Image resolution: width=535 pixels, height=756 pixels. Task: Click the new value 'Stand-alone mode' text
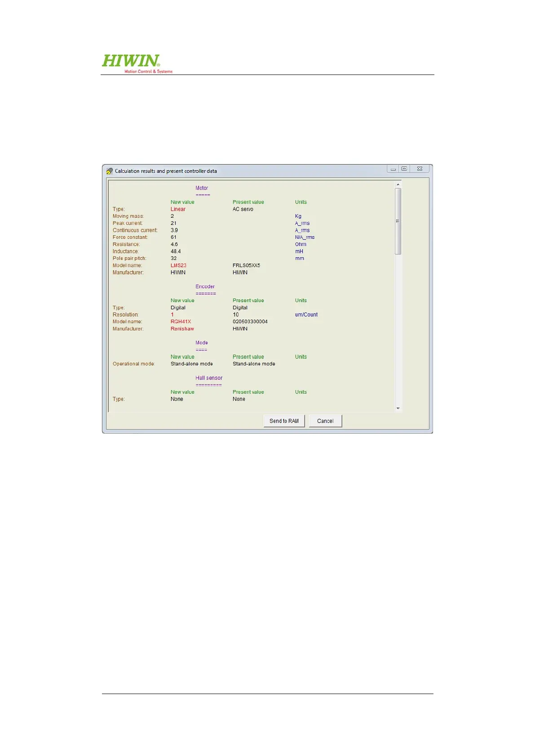pos(192,364)
